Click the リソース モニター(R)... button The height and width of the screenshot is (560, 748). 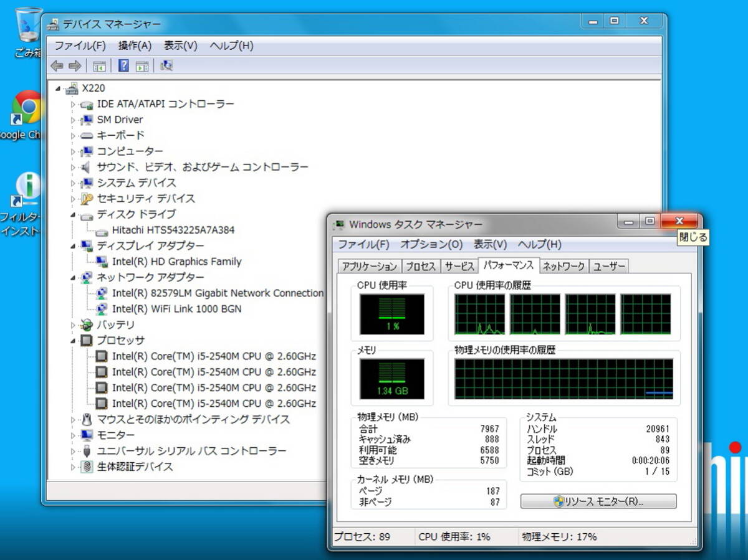tap(598, 501)
